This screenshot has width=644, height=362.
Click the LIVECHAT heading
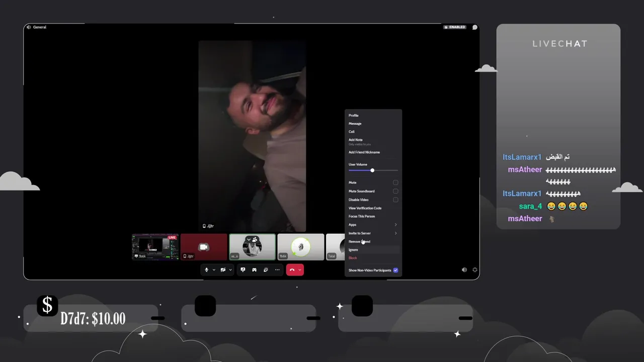[x=559, y=44]
